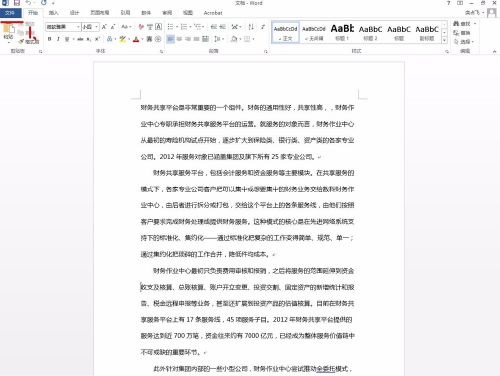Click the Select button in Editing group
This screenshot has height=376, width=500.
point(464,42)
